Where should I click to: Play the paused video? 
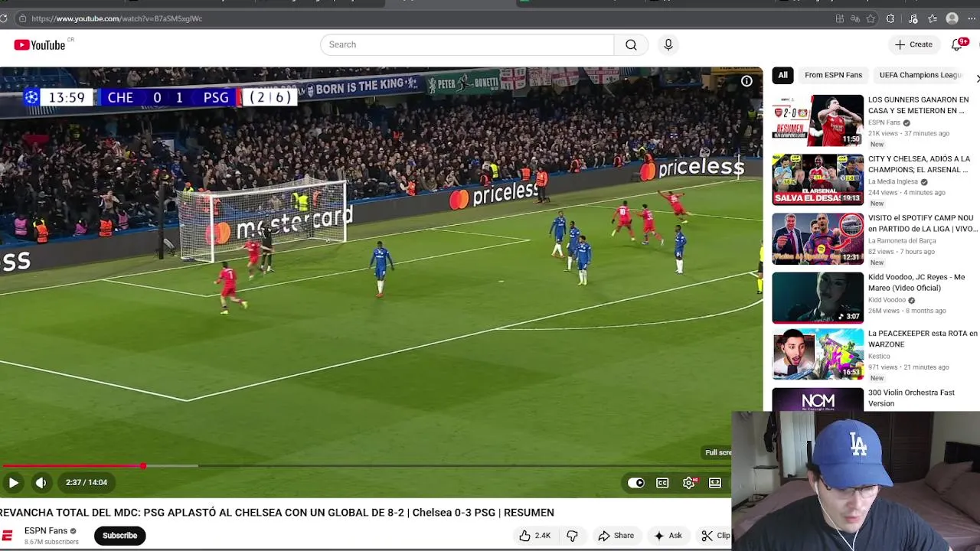[13, 482]
